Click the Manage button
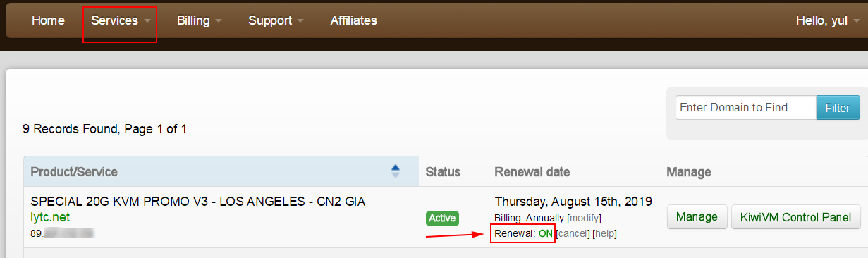This screenshot has width=868, height=258. click(x=697, y=217)
